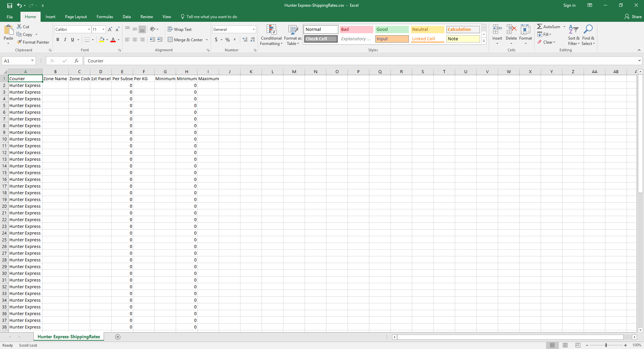Switch to the Page Layout tab
The height and width of the screenshot is (349, 644).
click(76, 17)
